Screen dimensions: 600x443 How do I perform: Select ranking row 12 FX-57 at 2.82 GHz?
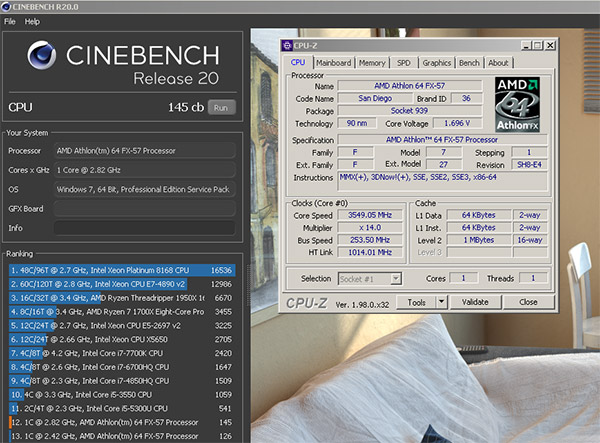122,422
